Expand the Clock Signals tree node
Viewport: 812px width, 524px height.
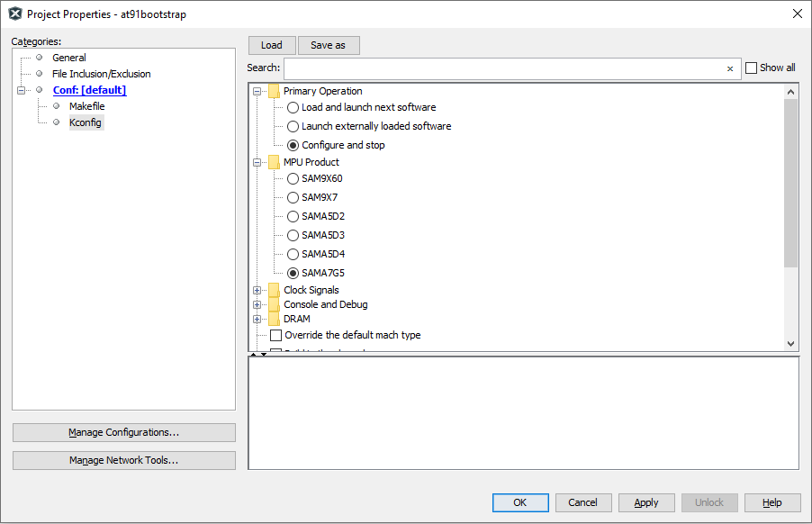click(x=257, y=290)
